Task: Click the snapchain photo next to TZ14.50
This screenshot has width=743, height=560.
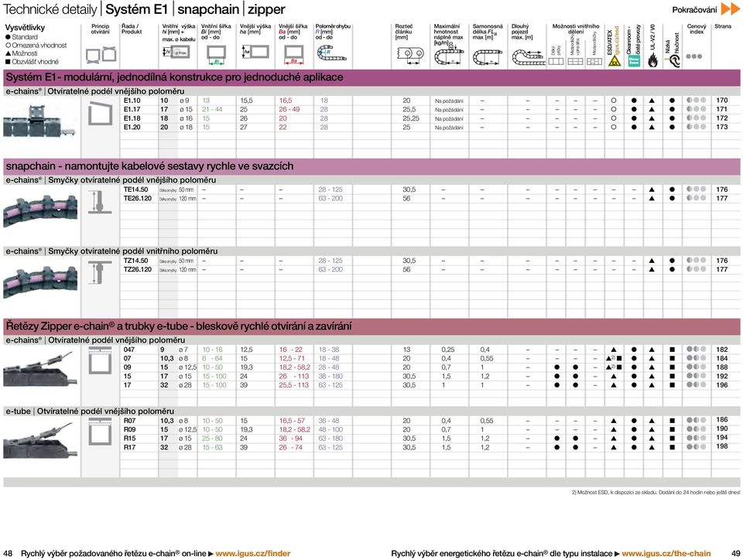Action: point(40,282)
